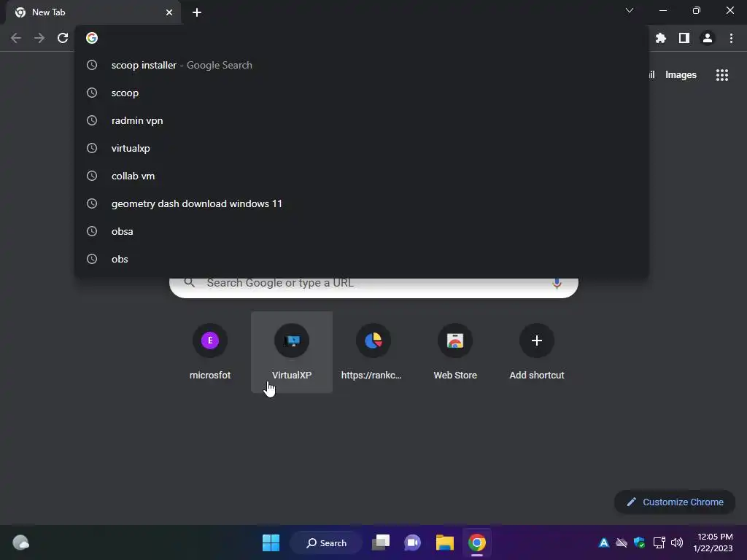
Task: Open the taskbar Search box
Action: (x=326, y=542)
